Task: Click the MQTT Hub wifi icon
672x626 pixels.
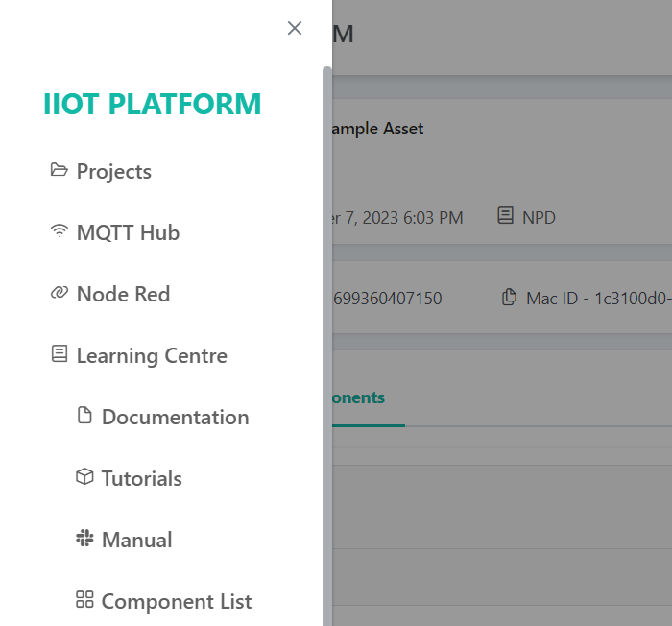Action: [x=60, y=231]
